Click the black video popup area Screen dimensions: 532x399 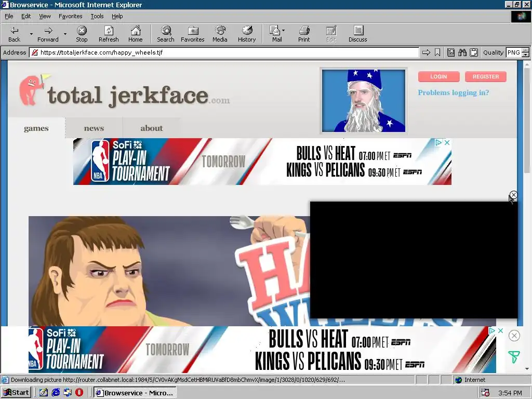(x=414, y=260)
